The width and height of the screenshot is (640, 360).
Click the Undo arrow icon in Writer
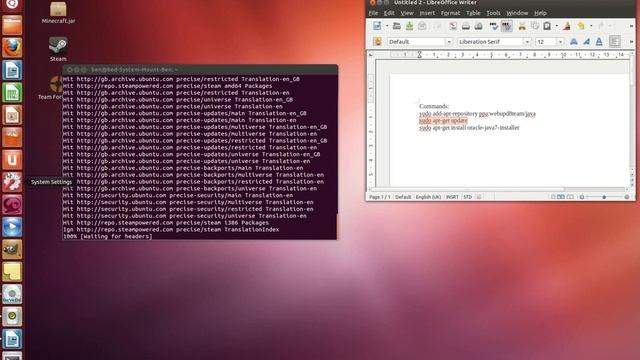pos(581,27)
